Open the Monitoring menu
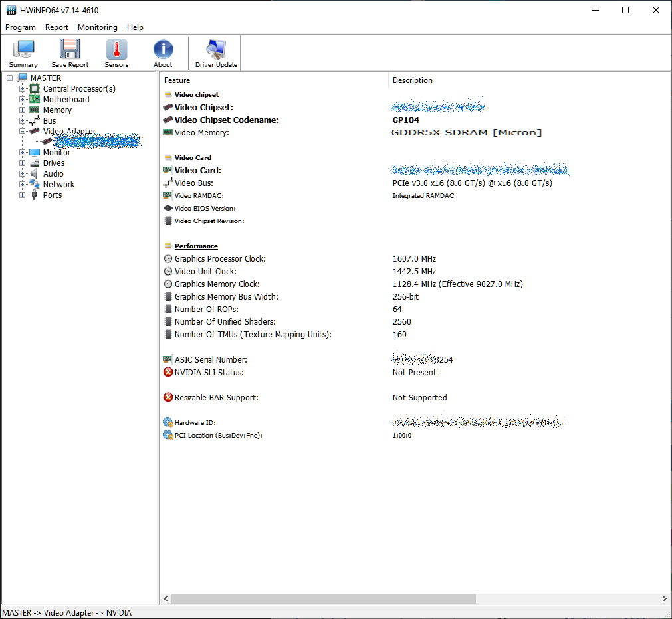 point(97,27)
